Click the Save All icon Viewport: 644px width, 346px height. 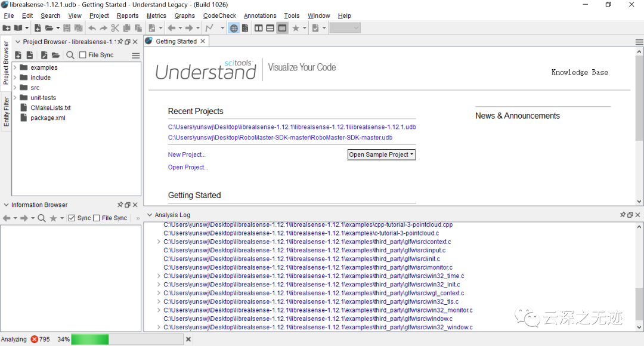(79, 28)
